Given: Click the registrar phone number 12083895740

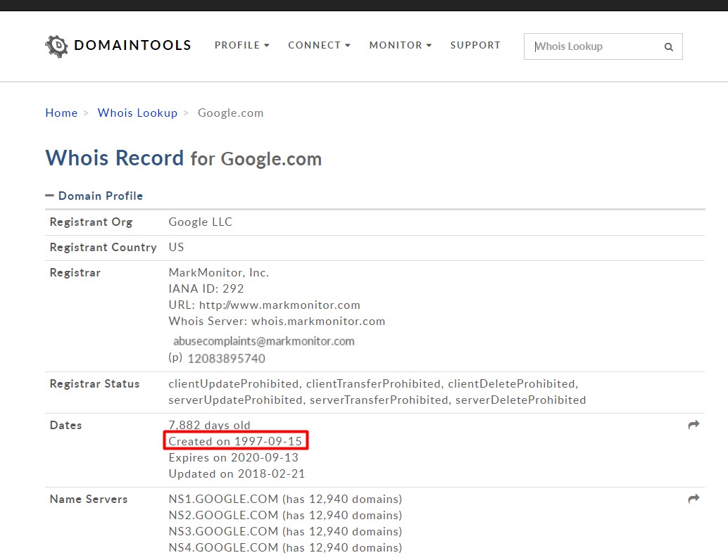Looking at the screenshot, I should pos(226,358).
